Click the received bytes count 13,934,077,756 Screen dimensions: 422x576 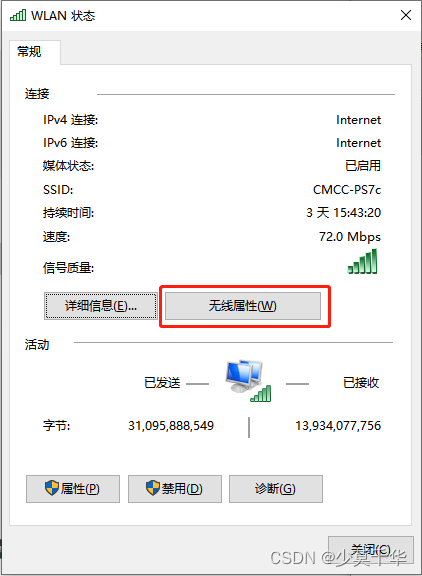338,425
